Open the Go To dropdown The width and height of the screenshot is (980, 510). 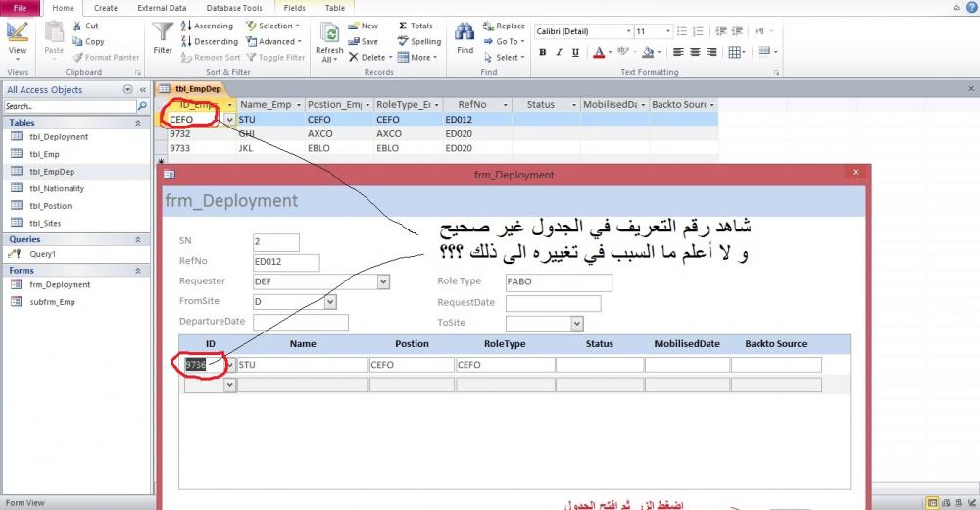click(x=505, y=41)
